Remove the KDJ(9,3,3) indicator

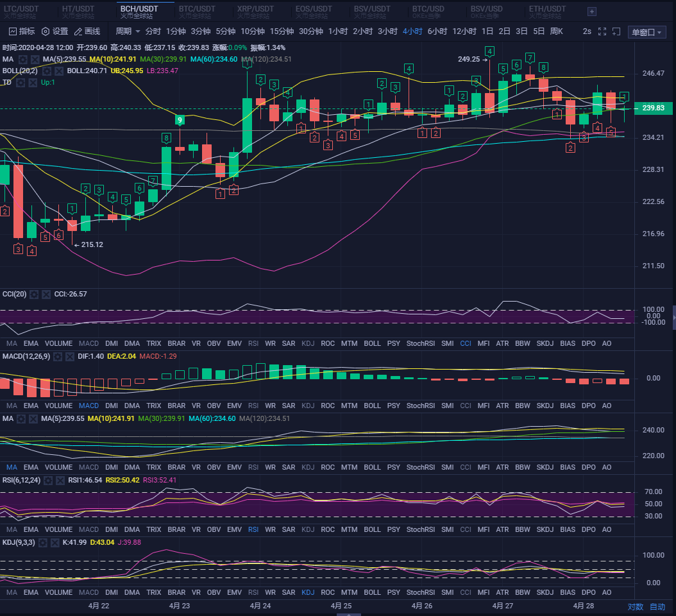[54, 542]
